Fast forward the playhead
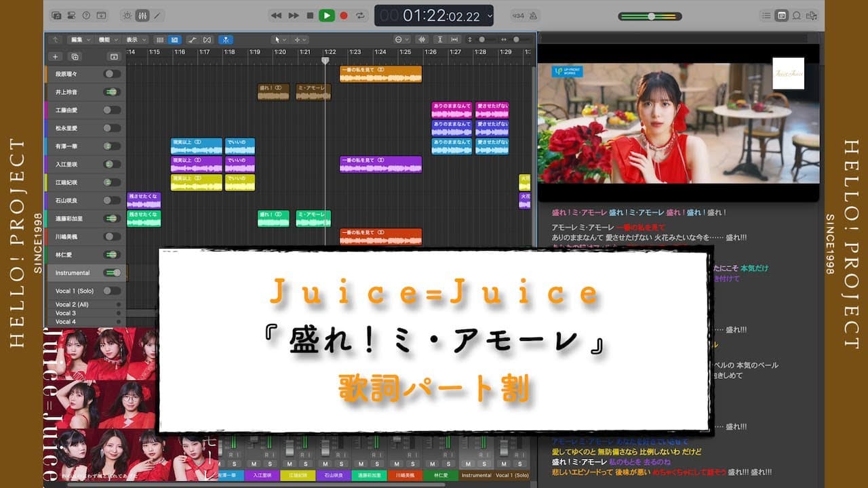This screenshot has height=488, width=868. 294,15
